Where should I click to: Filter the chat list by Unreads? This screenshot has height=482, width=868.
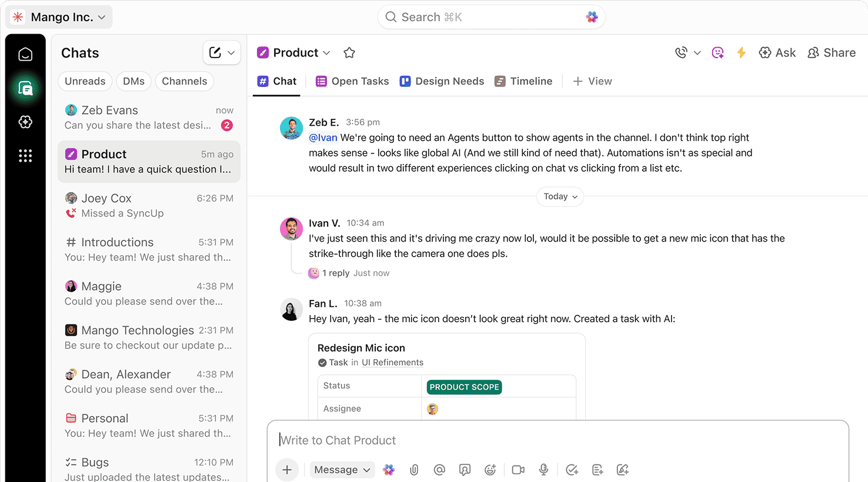85,81
